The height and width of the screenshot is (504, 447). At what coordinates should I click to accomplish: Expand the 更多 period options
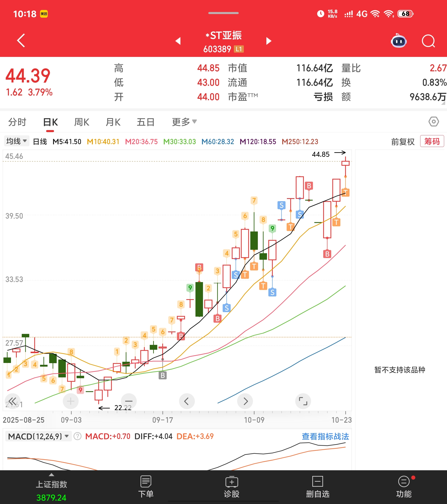pyautogui.click(x=184, y=122)
